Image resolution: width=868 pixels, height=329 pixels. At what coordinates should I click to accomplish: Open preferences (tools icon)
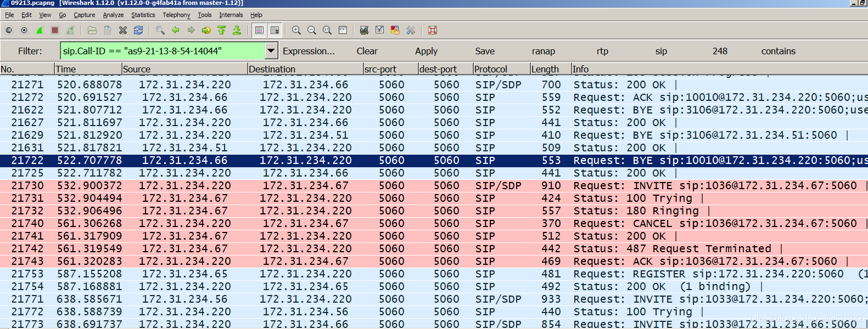point(410,30)
